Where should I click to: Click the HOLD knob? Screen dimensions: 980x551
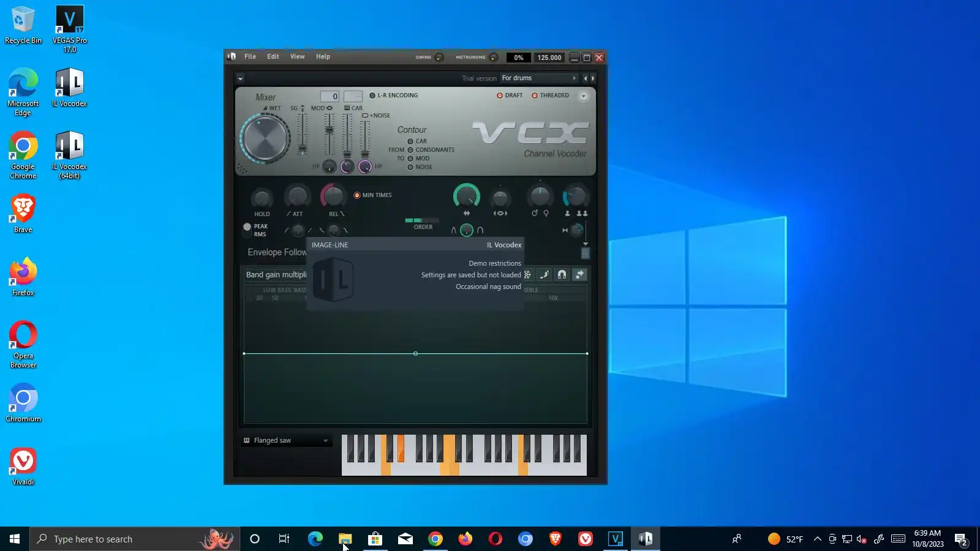point(262,198)
